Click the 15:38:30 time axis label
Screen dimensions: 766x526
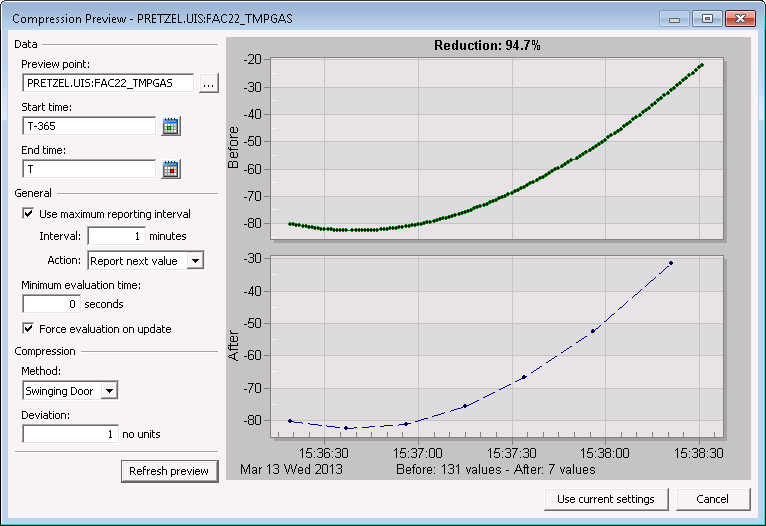699,453
